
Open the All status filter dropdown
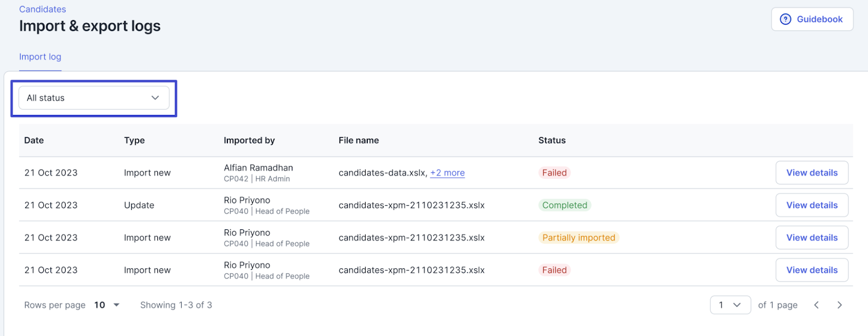click(x=94, y=98)
